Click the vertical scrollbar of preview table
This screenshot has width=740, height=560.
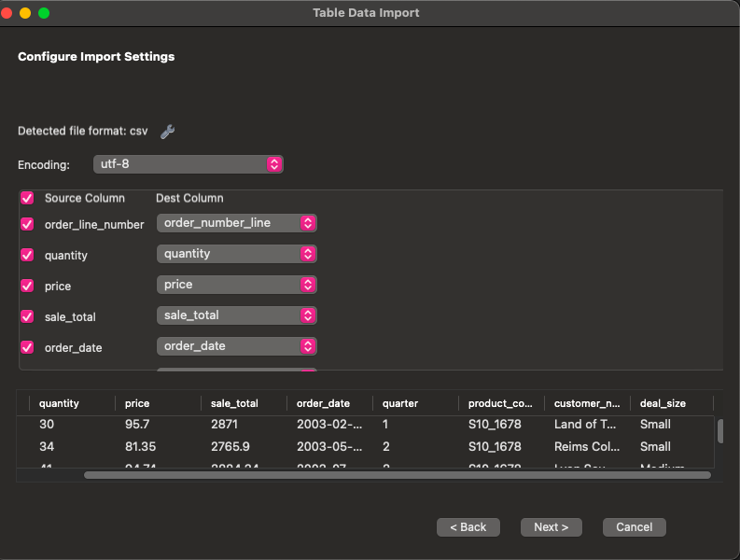click(720, 431)
